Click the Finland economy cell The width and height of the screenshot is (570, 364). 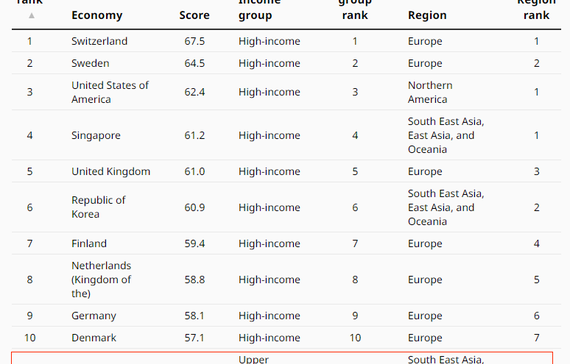coord(89,243)
